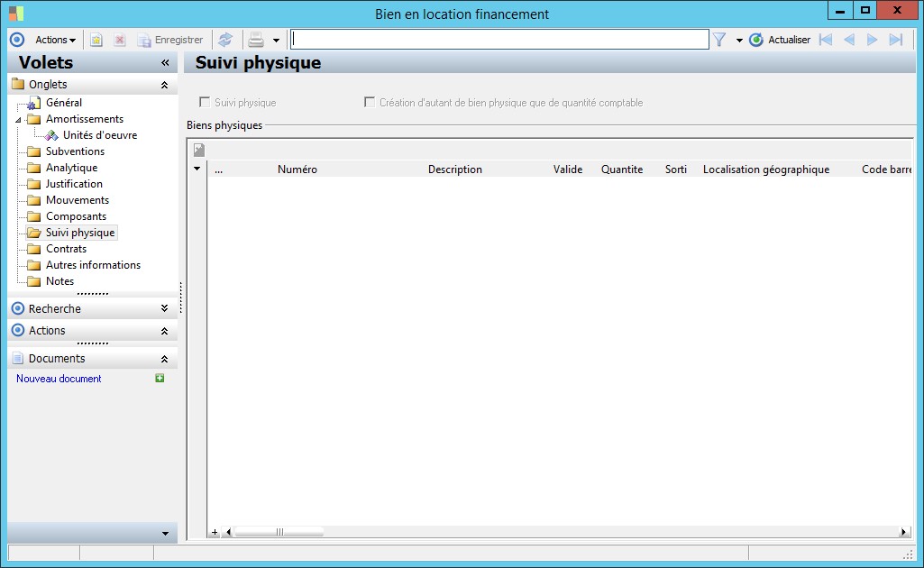Click the Code barre column header
The image size is (924, 568).
(x=887, y=169)
